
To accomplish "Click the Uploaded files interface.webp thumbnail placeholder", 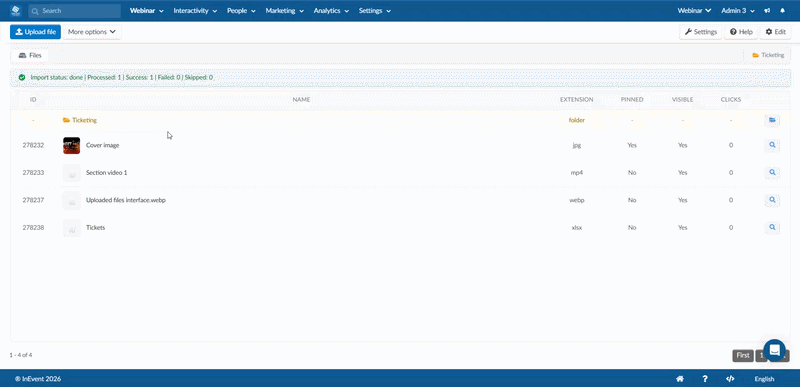I will click(71, 200).
